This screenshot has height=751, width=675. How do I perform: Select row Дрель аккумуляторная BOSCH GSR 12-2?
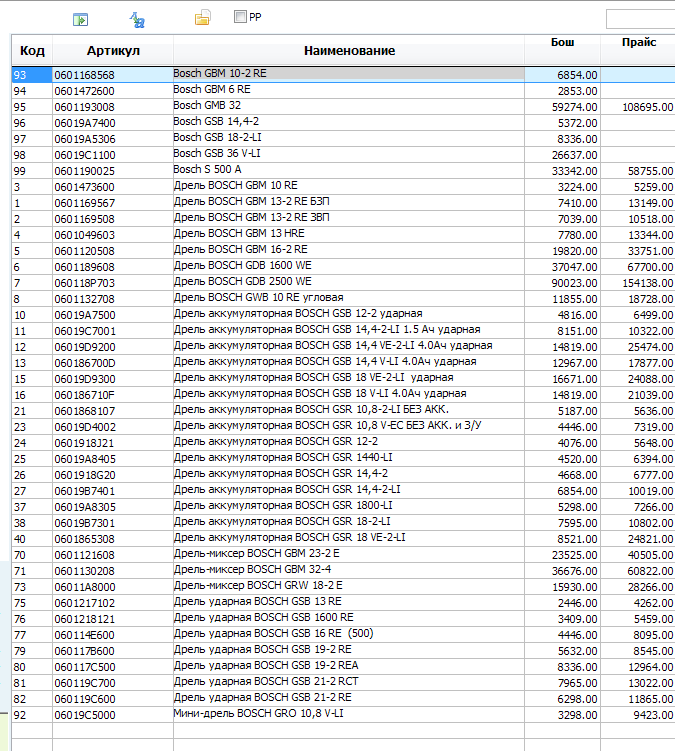click(x=343, y=443)
